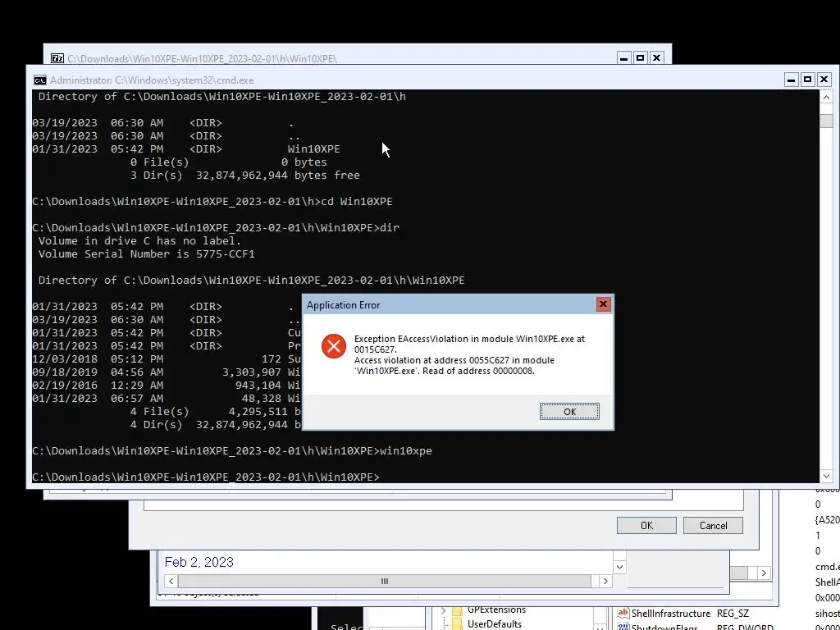Click the cmd.exe title bar icon

pyautogui.click(x=39, y=80)
